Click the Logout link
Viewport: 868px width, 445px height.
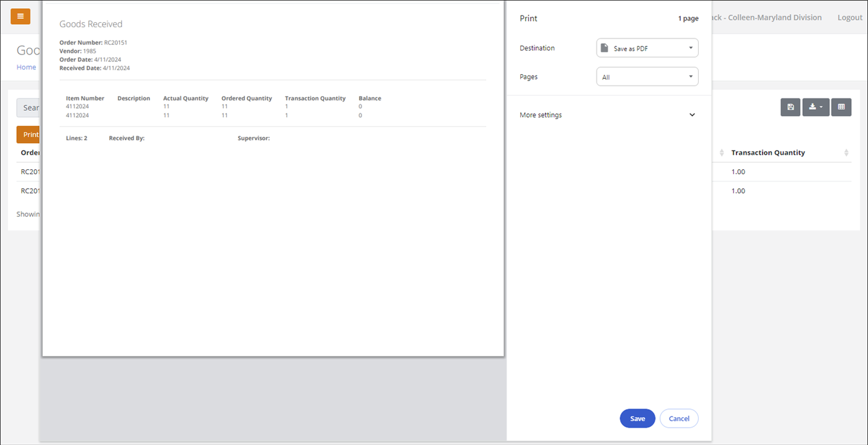[850, 17]
